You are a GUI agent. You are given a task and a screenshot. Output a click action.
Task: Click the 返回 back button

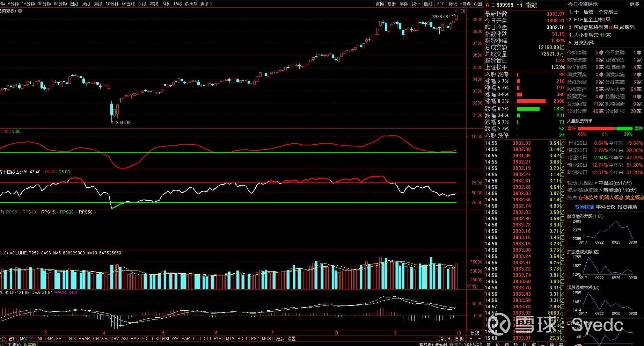click(477, 4)
